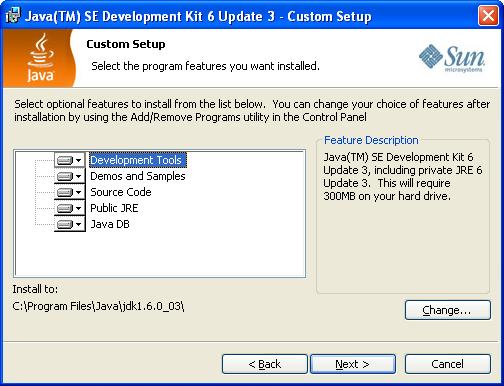Select the Source Code feature item

click(121, 192)
